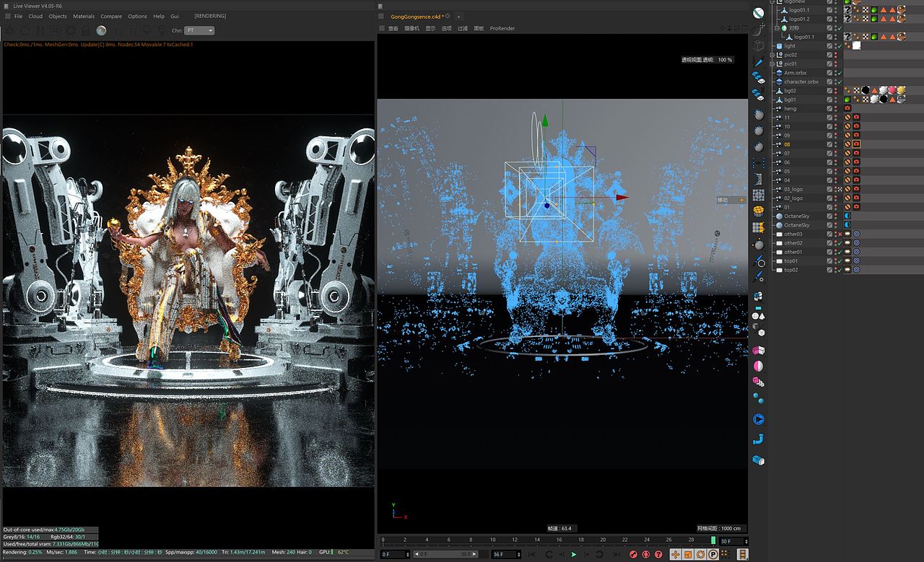Open the File menu in Live Viewer
924x562 pixels.
point(18,16)
